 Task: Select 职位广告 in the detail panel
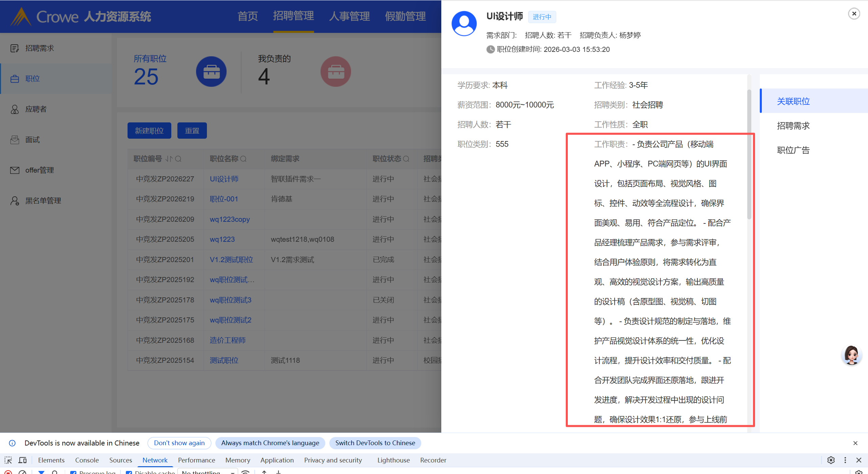pyautogui.click(x=793, y=150)
